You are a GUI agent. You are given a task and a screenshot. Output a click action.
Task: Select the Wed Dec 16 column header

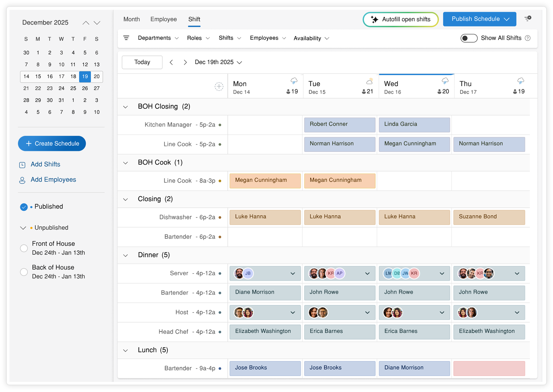click(x=416, y=87)
